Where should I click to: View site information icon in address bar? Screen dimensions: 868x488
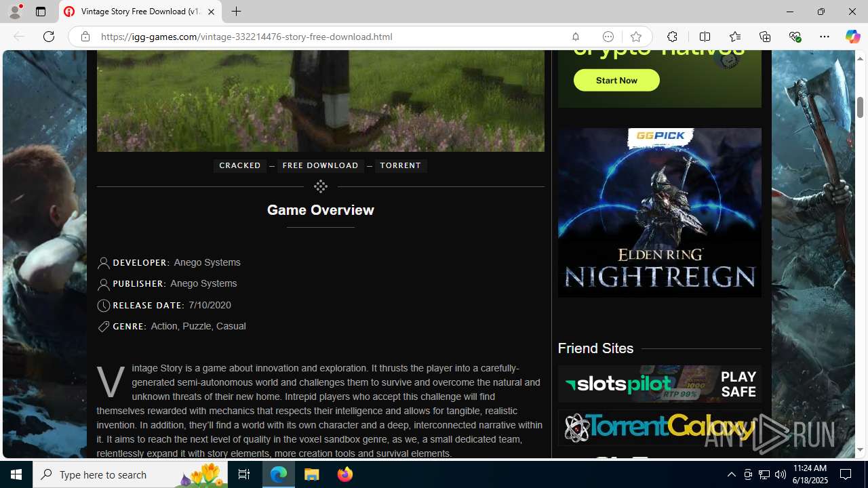pos(85,37)
